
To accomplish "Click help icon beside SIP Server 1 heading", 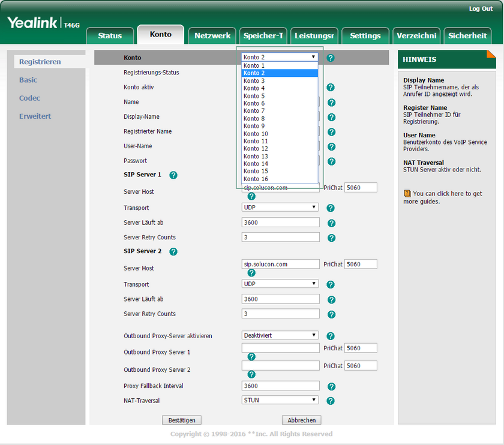I will pyautogui.click(x=173, y=175).
